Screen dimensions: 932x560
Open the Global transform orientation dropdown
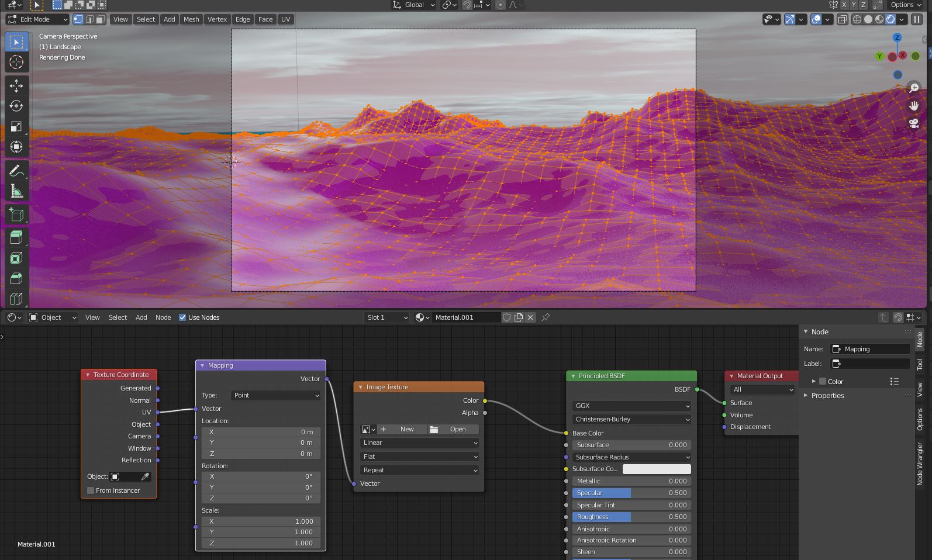413,5
